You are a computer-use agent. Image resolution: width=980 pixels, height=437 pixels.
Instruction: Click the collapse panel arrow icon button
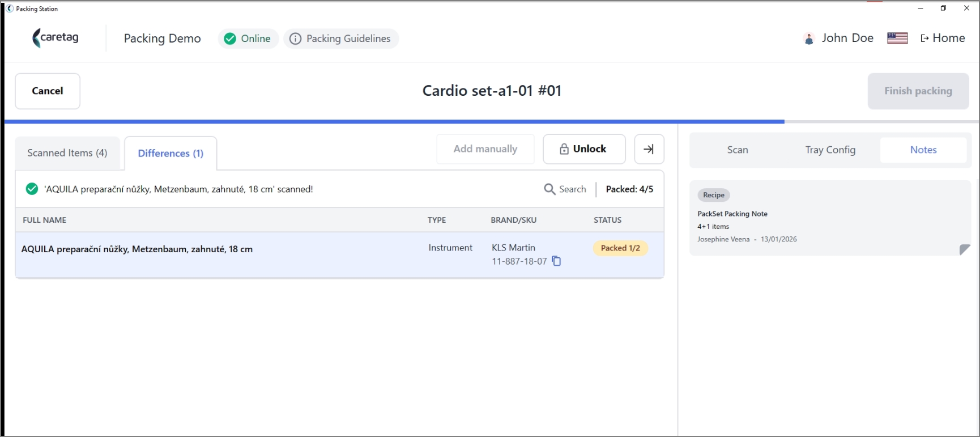point(649,149)
